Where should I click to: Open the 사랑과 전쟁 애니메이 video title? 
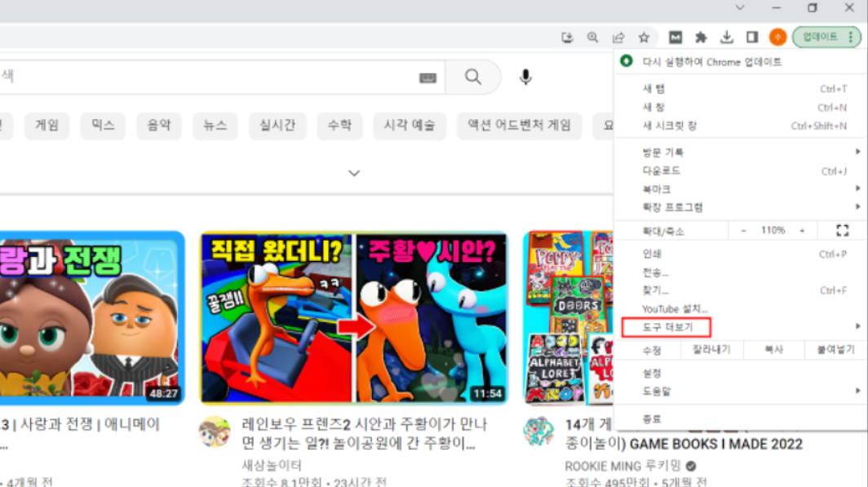click(x=80, y=425)
